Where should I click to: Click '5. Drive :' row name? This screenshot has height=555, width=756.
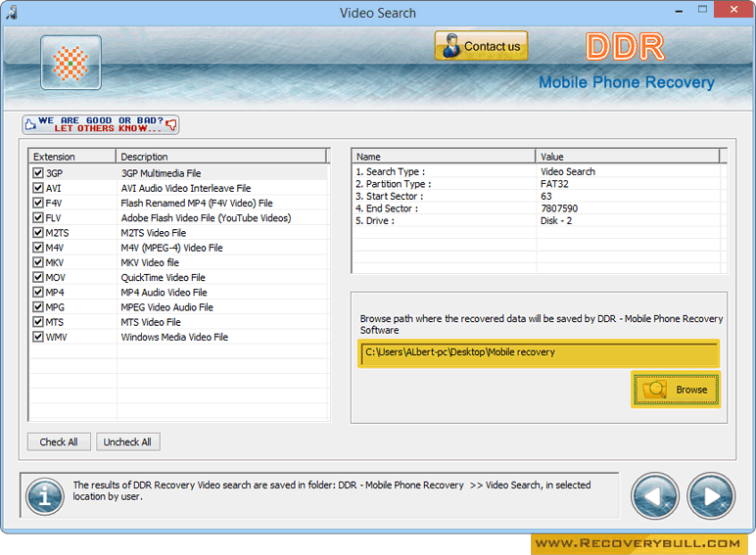pos(375,221)
